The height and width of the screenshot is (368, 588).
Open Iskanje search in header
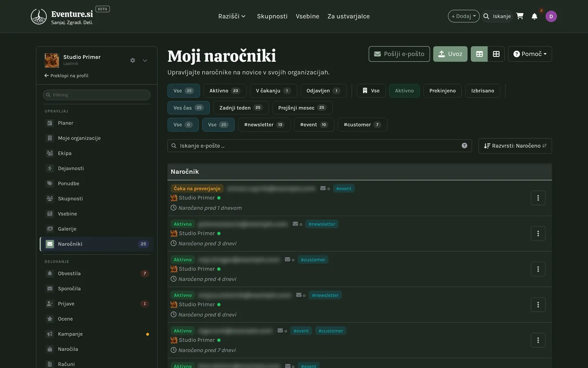pos(497,16)
